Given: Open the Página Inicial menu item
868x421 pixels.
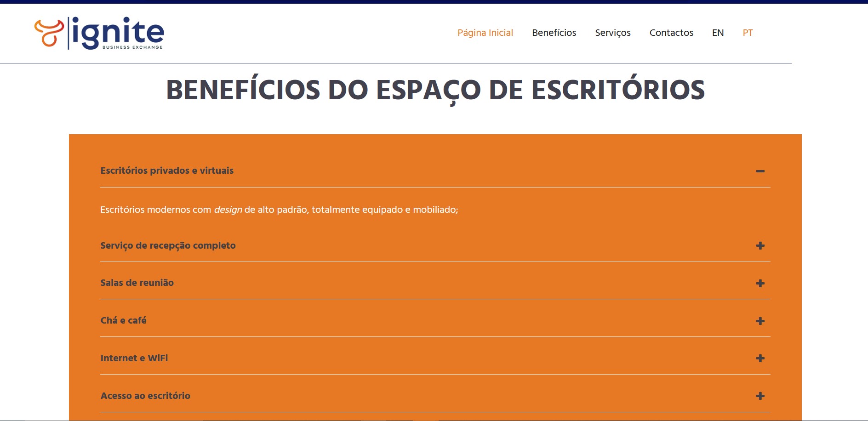Looking at the screenshot, I should [485, 33].
